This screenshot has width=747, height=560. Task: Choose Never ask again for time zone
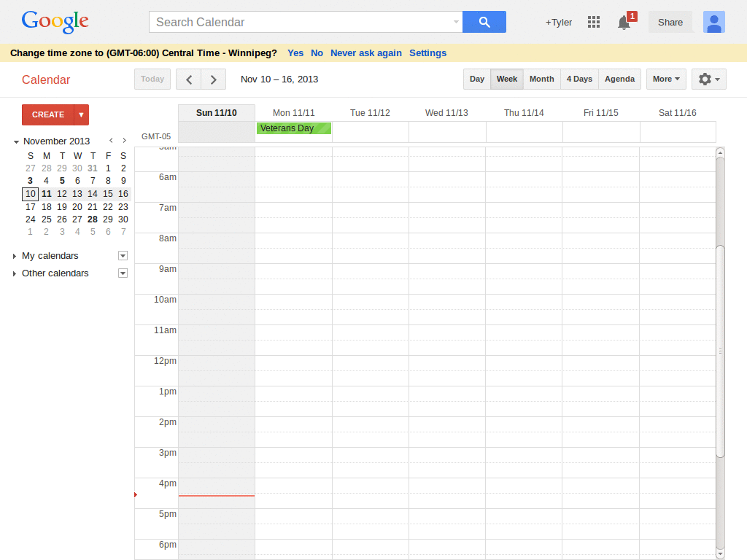coord(365,52)
